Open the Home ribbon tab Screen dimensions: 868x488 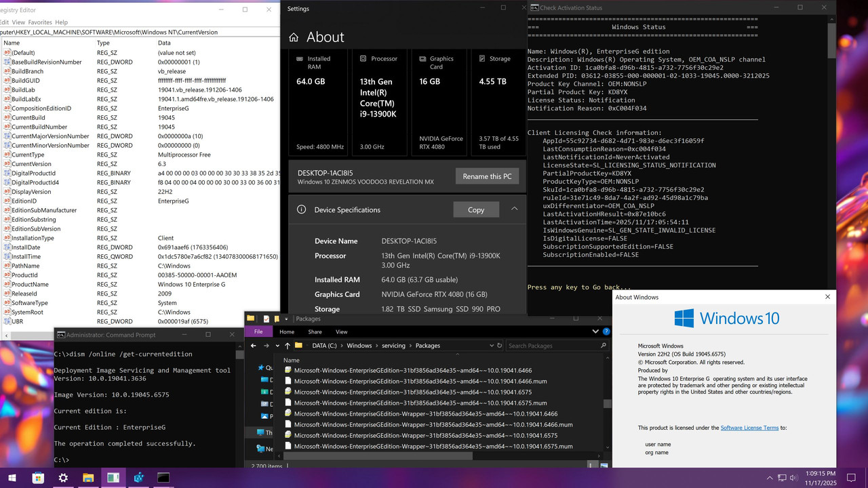click(x=287, y=332)
